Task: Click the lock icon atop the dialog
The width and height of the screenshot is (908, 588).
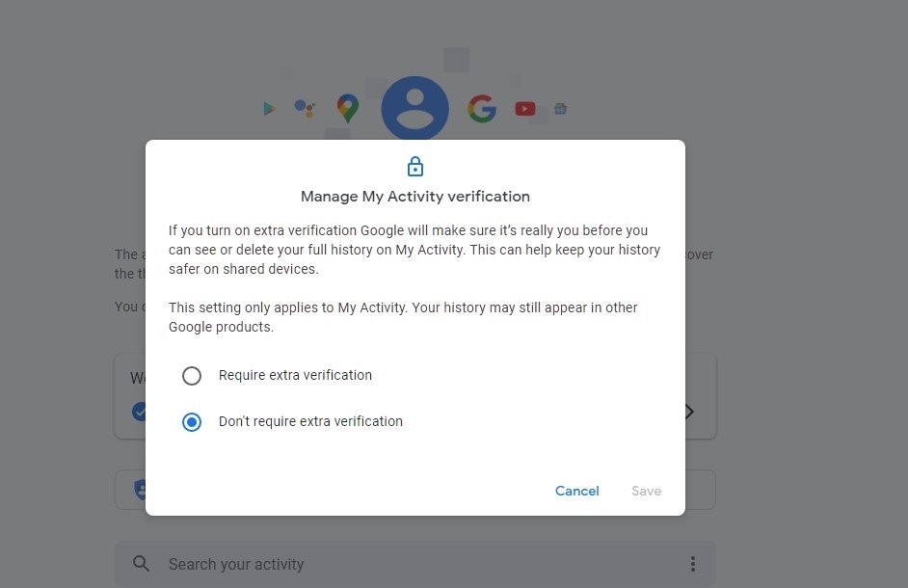Action: [x=415, y=166]
